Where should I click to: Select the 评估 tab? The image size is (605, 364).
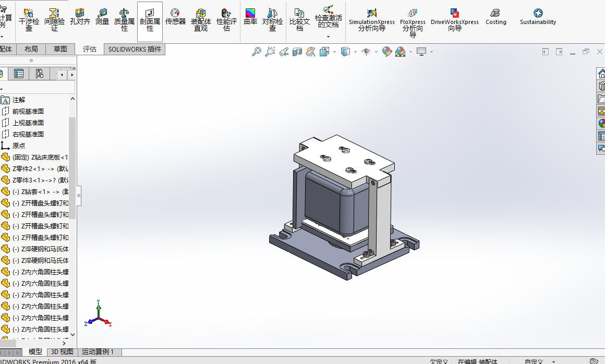90,50
